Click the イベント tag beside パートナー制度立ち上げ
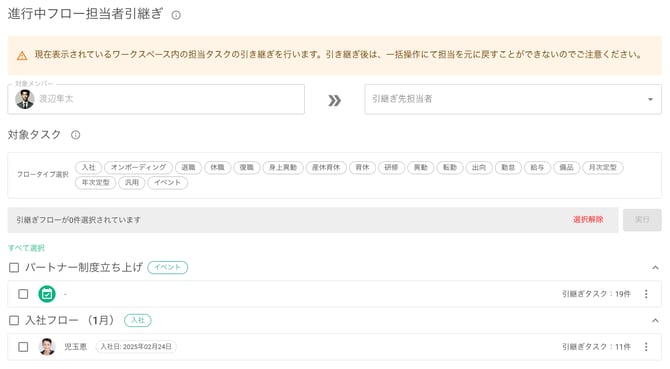Viewport: 670px width, 369px height. (x=168, y=267)
